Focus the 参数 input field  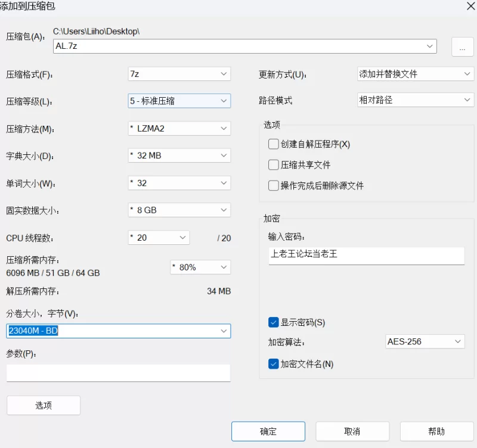(118, 373)
